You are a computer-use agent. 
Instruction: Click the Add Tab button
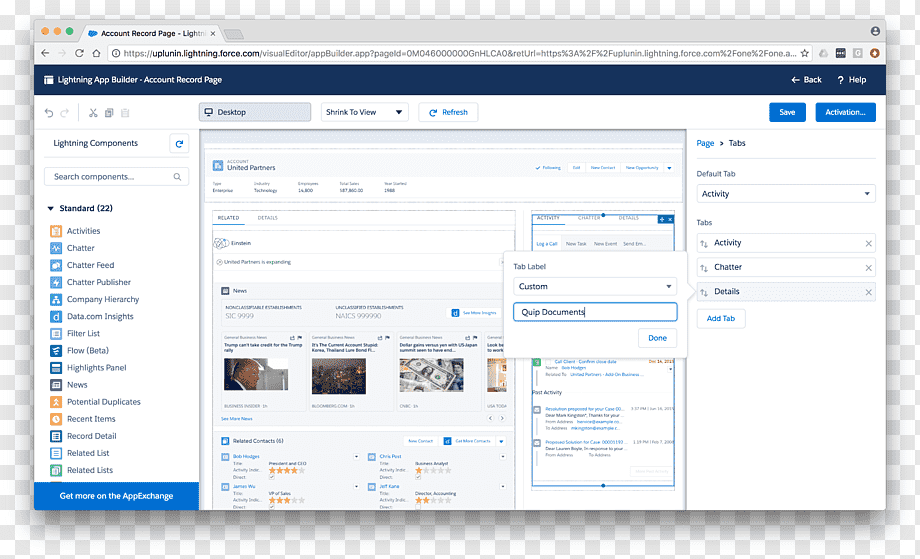[721, 319]
